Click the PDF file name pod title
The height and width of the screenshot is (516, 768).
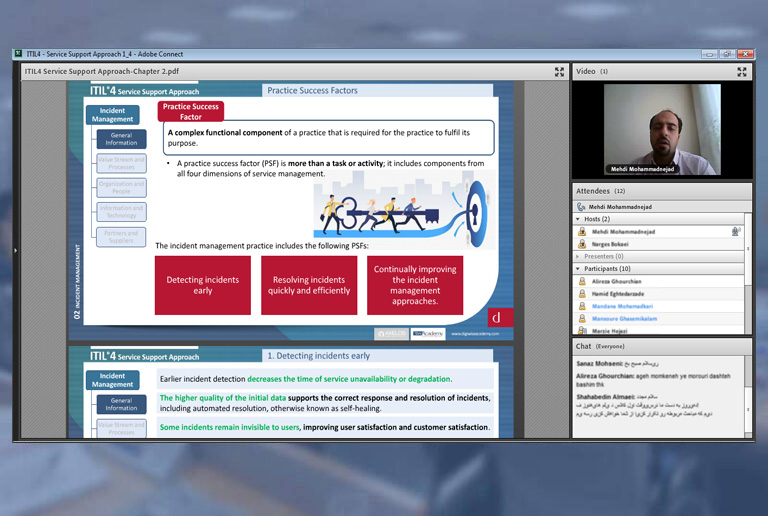tap(102, 71)
